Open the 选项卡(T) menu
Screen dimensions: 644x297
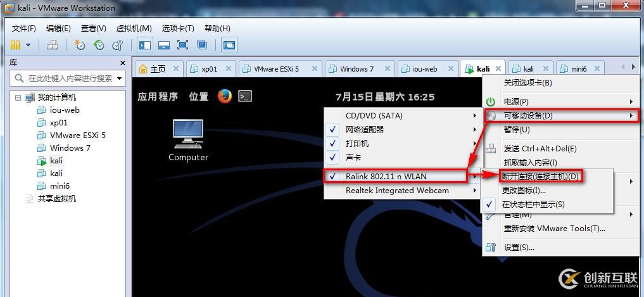[178, 28]
